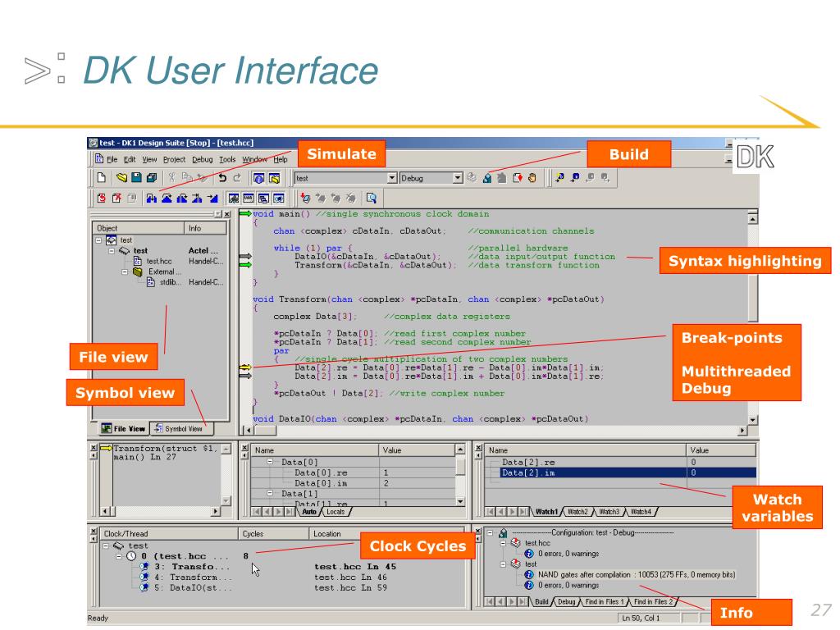Click the '0 errors, 0 warnings' line under test.hcc
This screenshot has width=840, height=630.
[568, 554]
